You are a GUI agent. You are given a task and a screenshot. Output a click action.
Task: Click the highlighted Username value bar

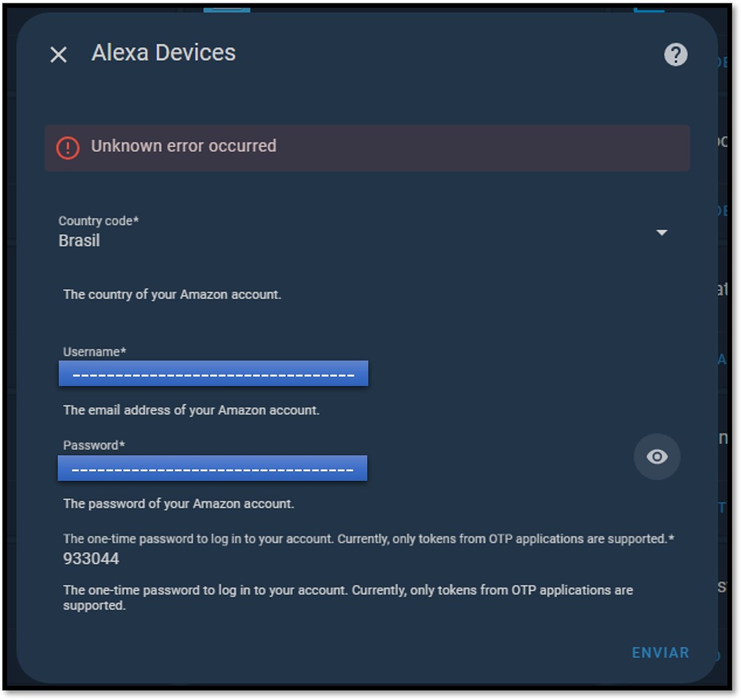pos(212,373)
